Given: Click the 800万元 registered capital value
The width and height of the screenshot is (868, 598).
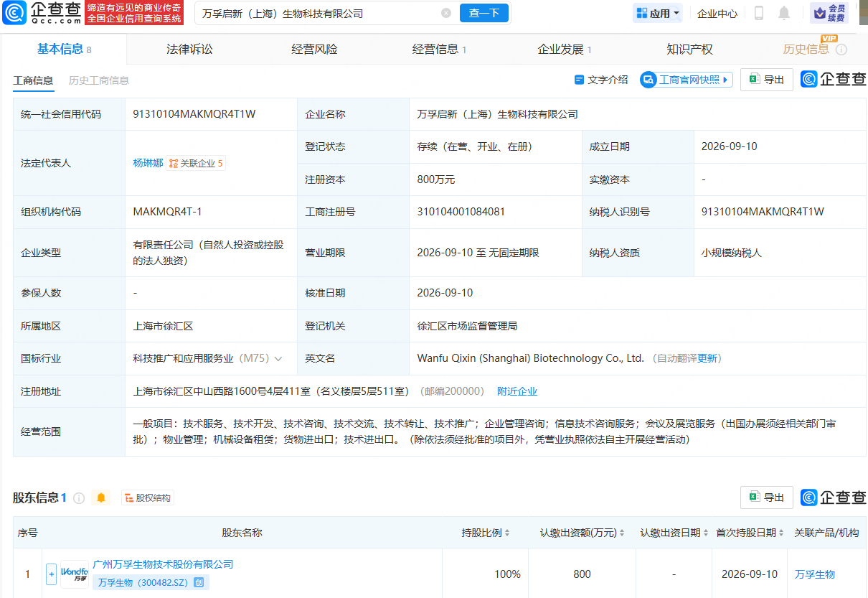Looking at the screenshot, I should (435, 179).
